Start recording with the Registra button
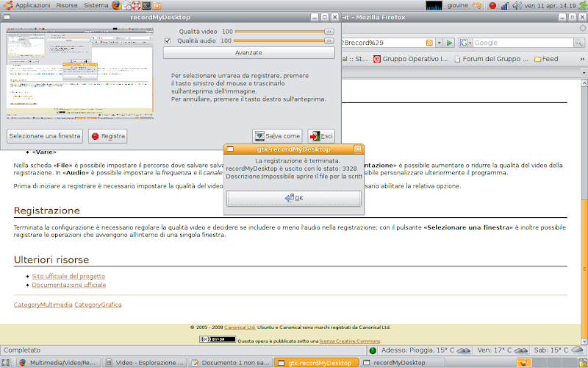588x368 pixels. click(x=108, y=136)
